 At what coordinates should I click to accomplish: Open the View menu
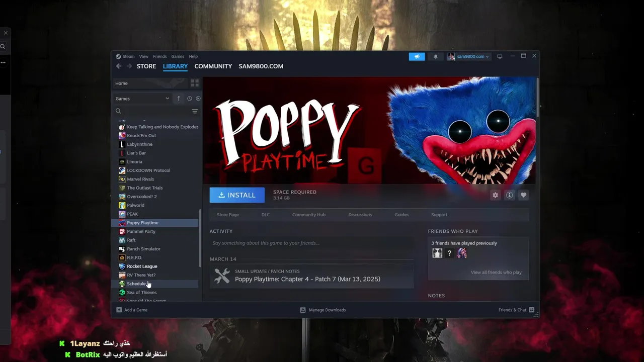144,57
